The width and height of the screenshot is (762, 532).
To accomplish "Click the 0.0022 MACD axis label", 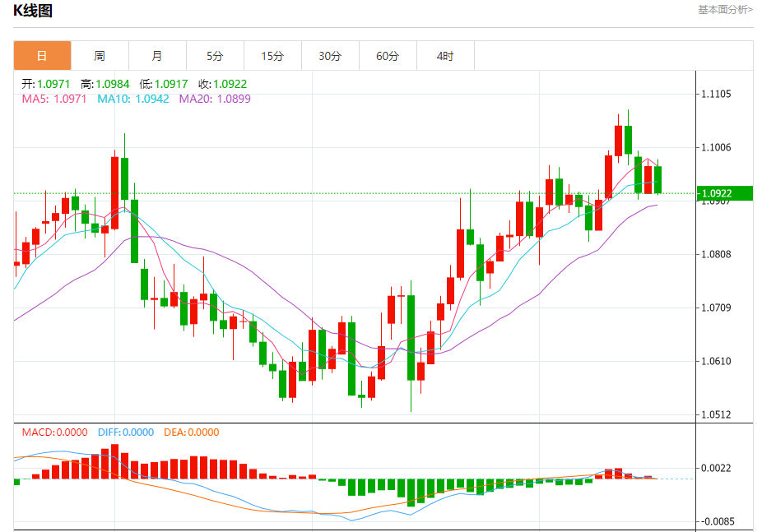I will pos(716,468).
